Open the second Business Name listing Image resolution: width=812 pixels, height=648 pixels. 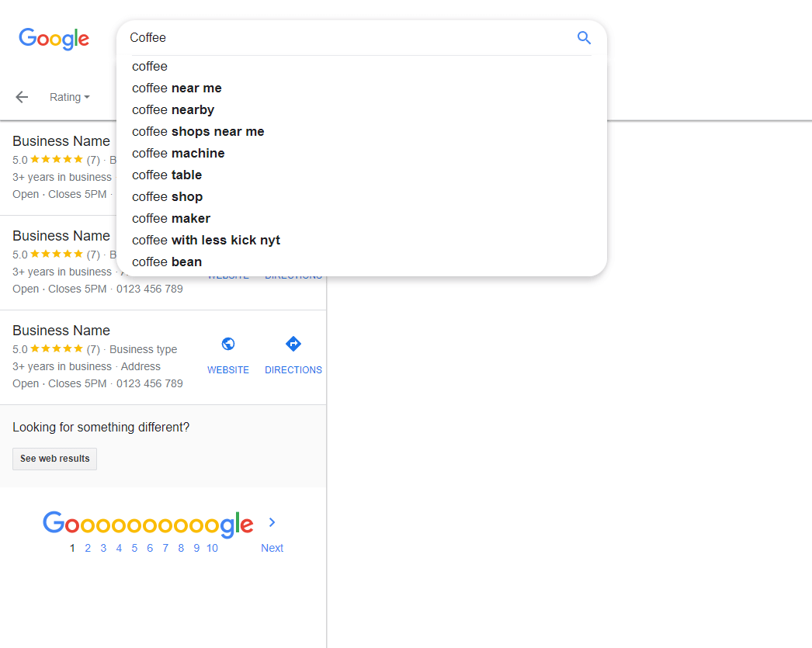tap(61, 235)
